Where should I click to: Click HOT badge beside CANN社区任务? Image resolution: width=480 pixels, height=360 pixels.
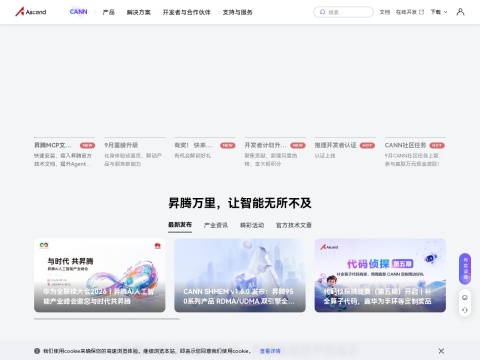point(437,145)
